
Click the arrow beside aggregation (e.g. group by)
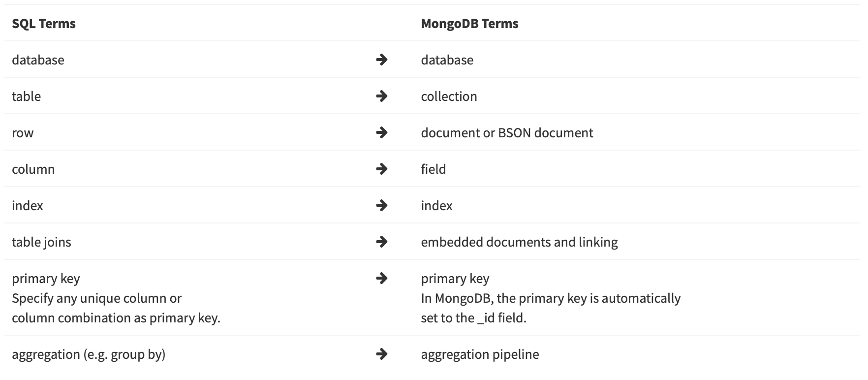(x=381, y=354)
